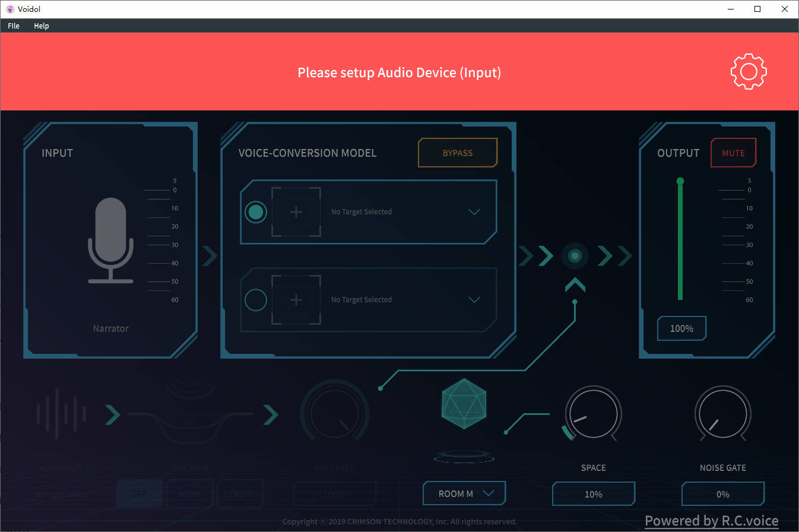Click the upward chevron below mix node
The height and width of the screenshot is (532, 799).
575,286
